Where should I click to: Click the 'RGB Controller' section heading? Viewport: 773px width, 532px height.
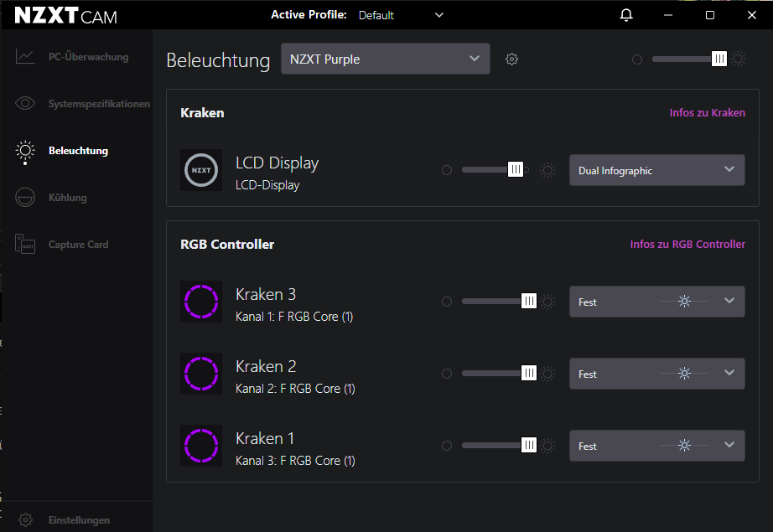[227, 245]
